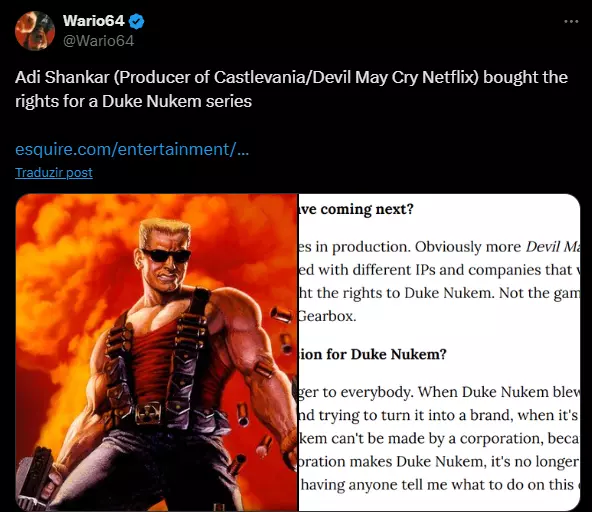This screenshot has width=592, height=512.
Task: Open the Esquire article text screenshot
Action: tap(439, 352)
